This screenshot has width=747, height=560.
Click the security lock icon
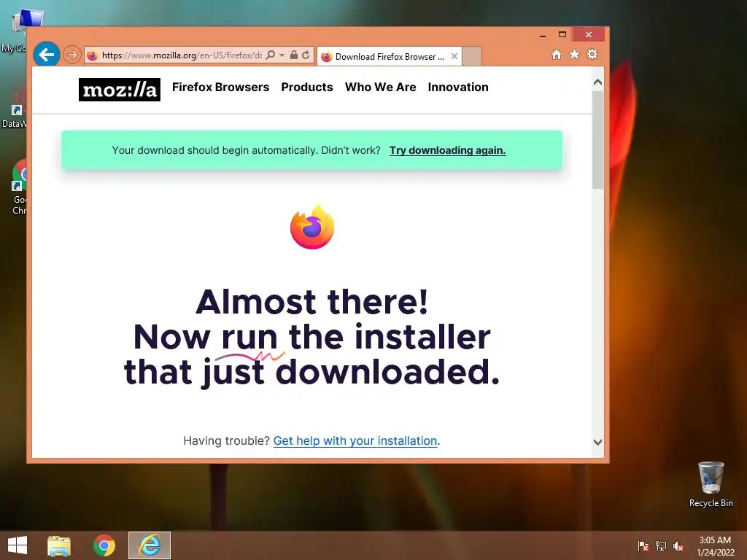(x=294, y=55)
